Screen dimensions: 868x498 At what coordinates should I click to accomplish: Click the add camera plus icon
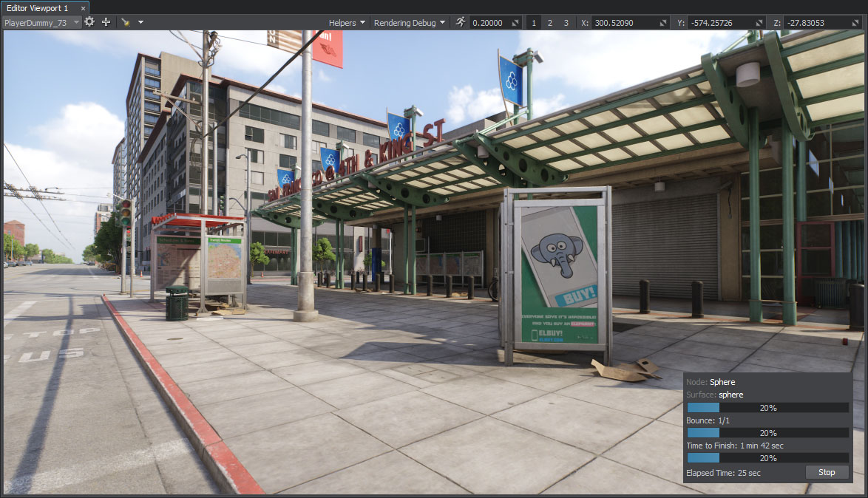pos(106,22)
